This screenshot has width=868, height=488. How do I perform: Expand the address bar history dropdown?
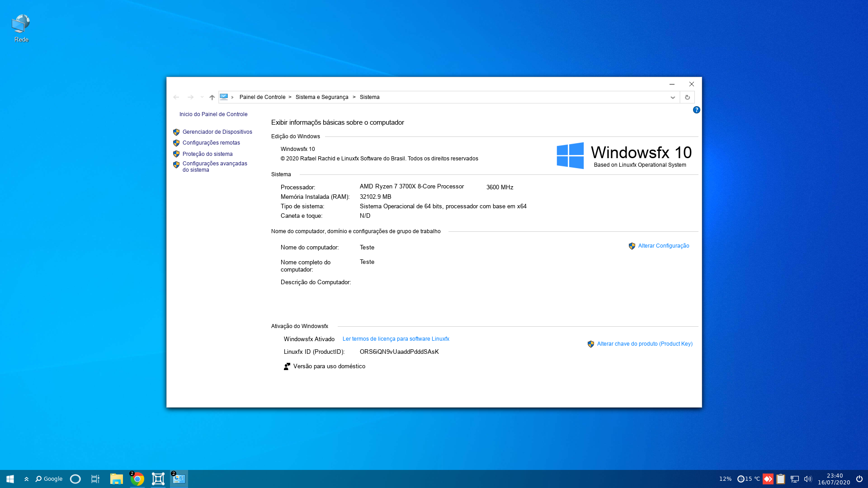673,97
